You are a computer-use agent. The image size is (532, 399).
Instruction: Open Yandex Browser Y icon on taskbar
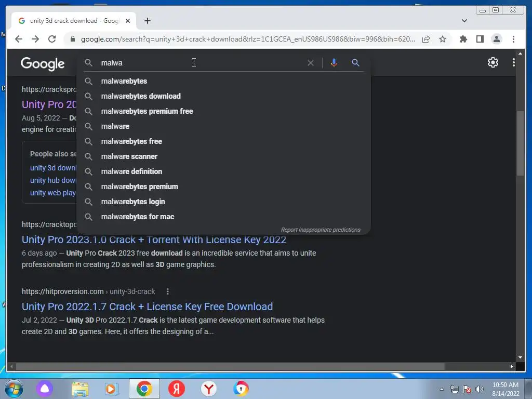tap(209, 389)
